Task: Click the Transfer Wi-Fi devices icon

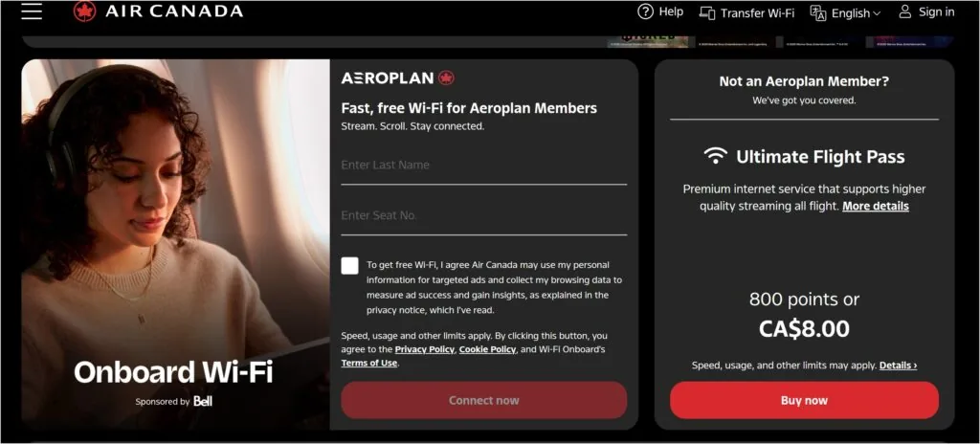Action: [707, 12]
